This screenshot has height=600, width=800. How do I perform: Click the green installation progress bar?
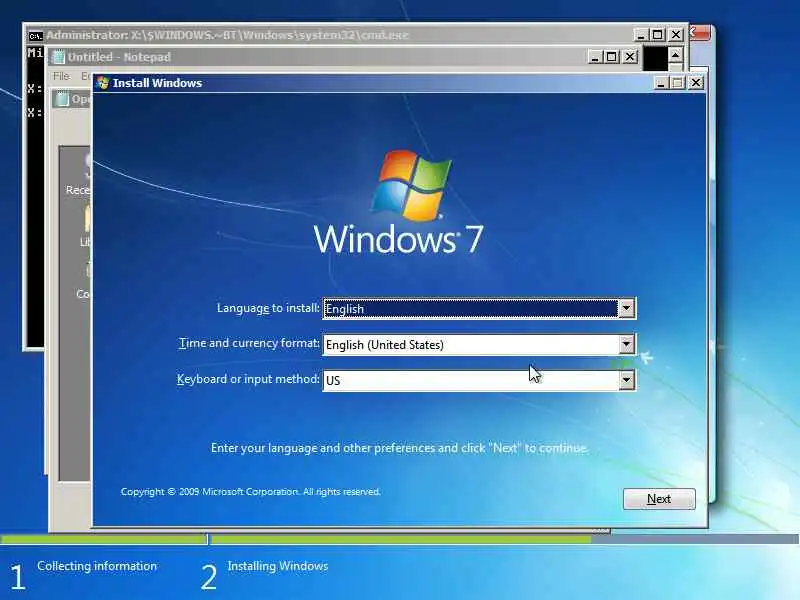[401, 539]
